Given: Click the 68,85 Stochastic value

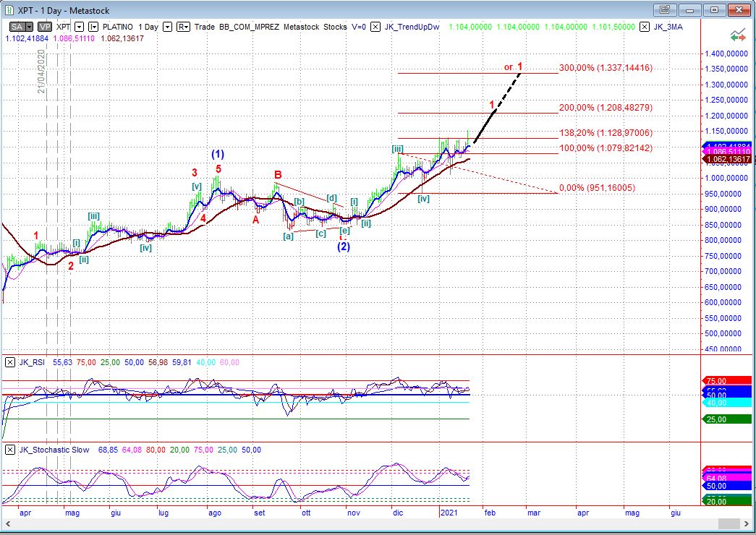Looking at the screenshot, I should (108, 450).
